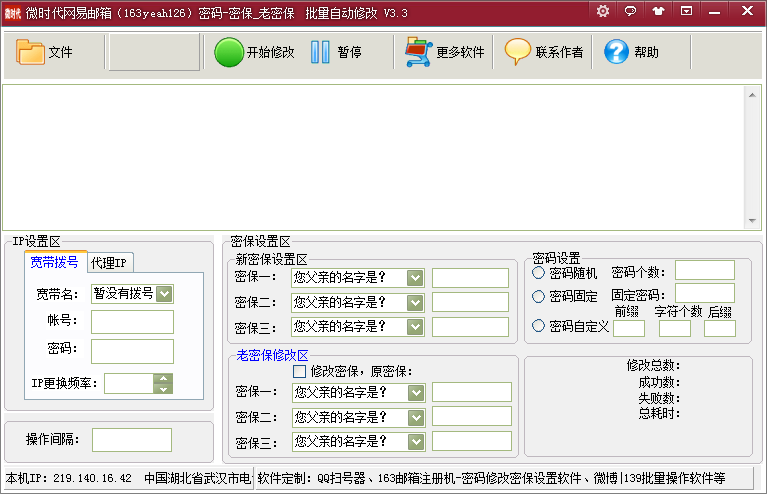Choose the 密码自定义 radio option
767x494 pixels.
point(539,325)
